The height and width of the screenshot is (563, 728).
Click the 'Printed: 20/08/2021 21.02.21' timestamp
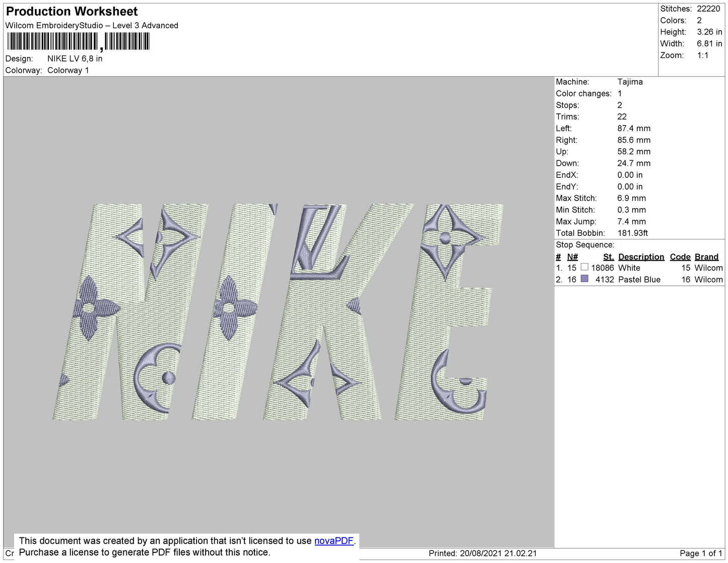(483, 553)
